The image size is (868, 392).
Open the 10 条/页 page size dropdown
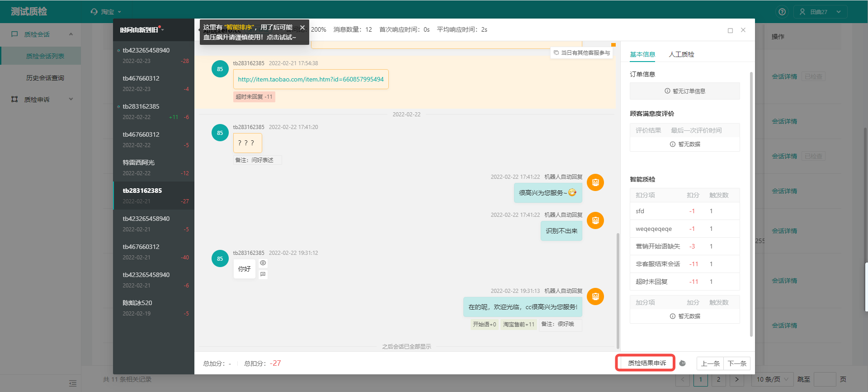coord(773,379)
